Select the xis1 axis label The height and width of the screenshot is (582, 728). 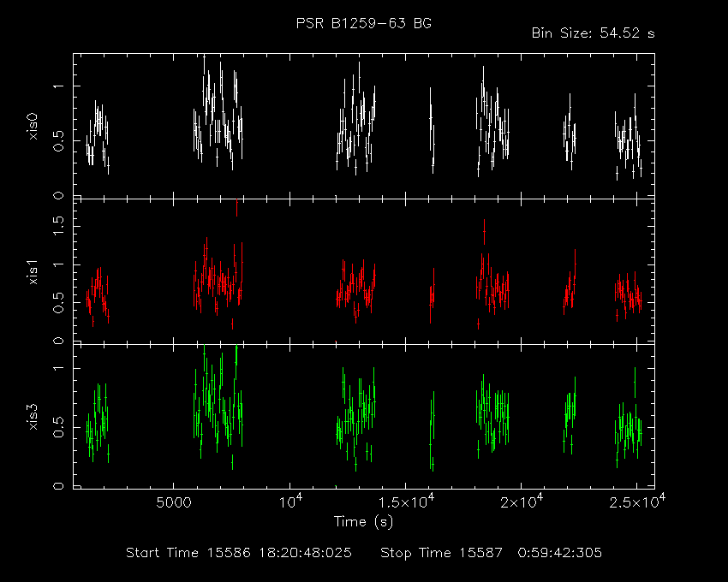tap(33, 271)
